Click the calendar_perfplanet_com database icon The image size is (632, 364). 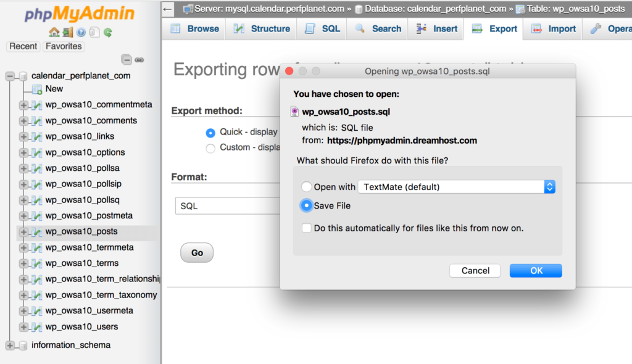click(x=23, y=76)
